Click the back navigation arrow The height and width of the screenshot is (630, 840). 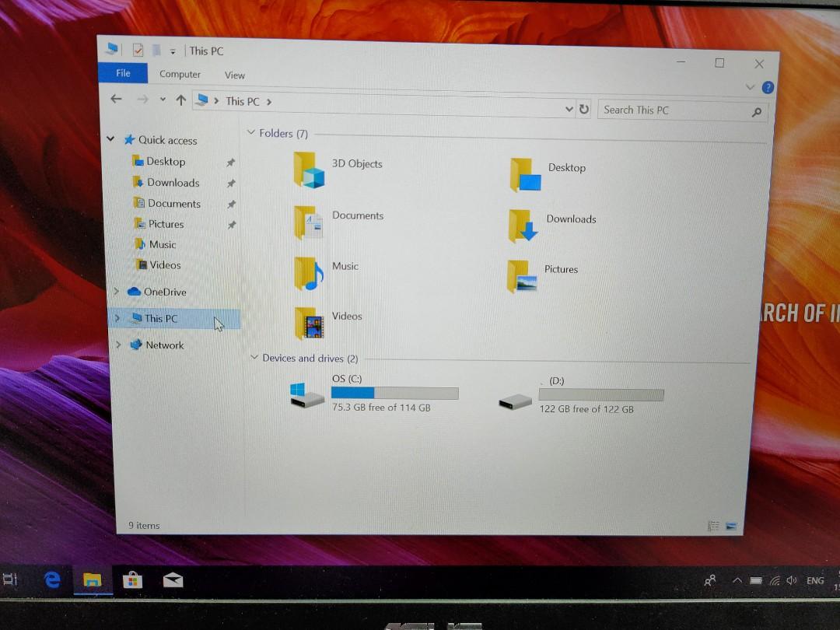click(116, 100)
